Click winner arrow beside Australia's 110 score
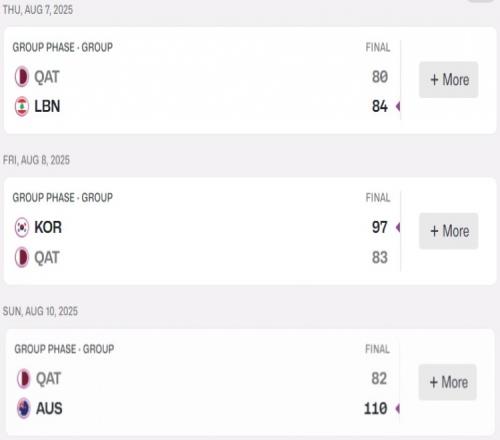Viewport: 500px width, 440px height. [x=397, y=408]
